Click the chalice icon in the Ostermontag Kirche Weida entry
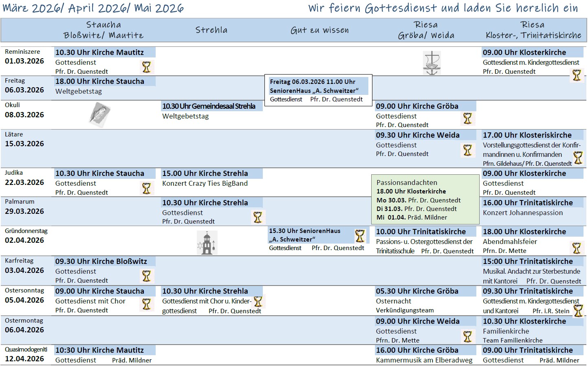 (x=467, y=336)
